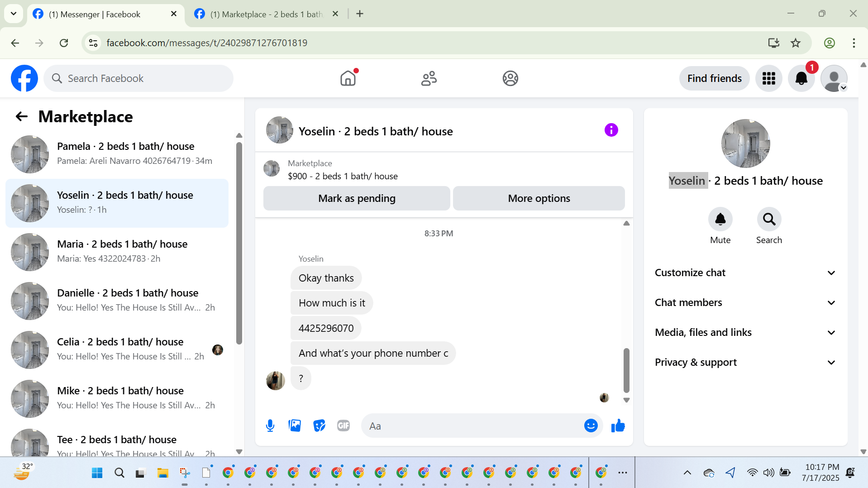Bookmark this page with the star
Image resolution: width=868 pixels, height=488 pixels.
coord(796,43)
